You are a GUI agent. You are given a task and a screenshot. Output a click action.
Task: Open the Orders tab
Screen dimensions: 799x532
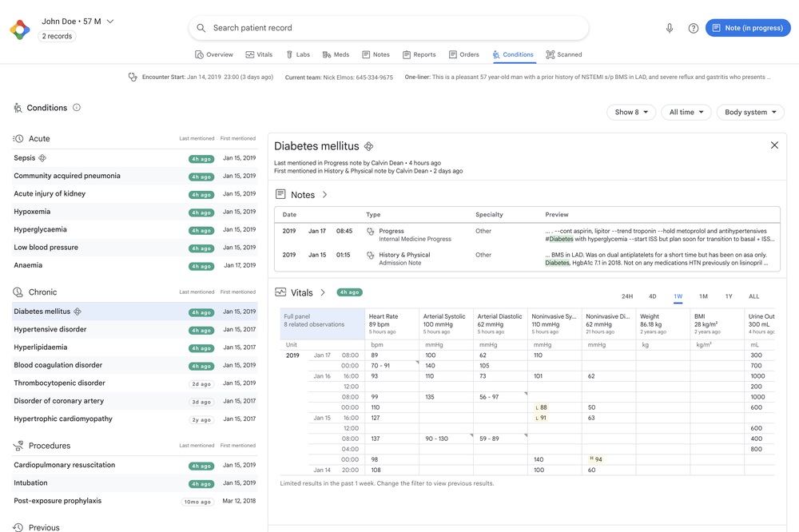coord(463,55)
